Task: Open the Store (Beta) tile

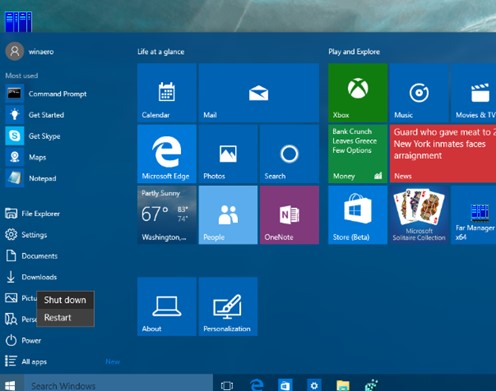Action: pyautogui.click(x=358, y=215)
